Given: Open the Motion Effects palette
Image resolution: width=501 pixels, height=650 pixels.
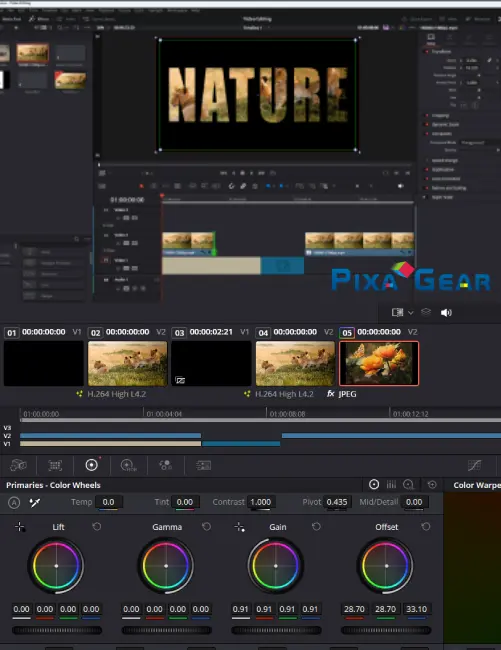Looking at the screenshot, I should click(203, 466).
